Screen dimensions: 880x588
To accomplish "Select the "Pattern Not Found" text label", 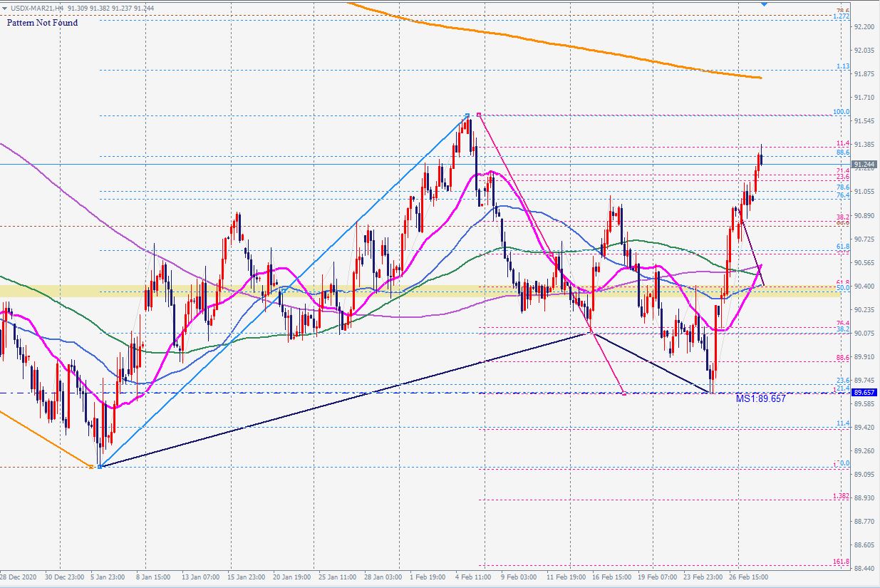I will click(42, 23).
